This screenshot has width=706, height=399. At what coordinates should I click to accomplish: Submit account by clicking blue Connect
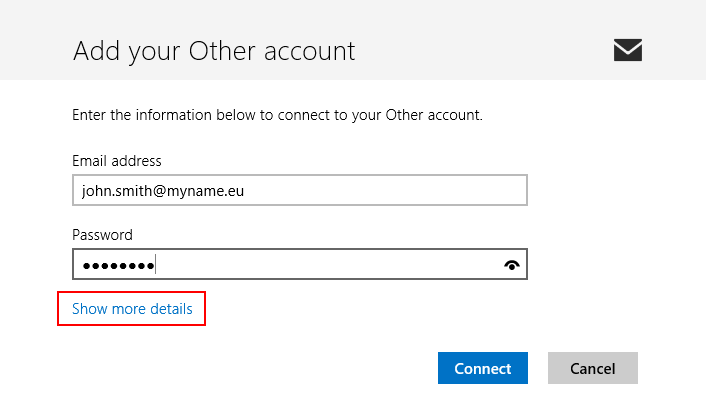coord(483,368)
